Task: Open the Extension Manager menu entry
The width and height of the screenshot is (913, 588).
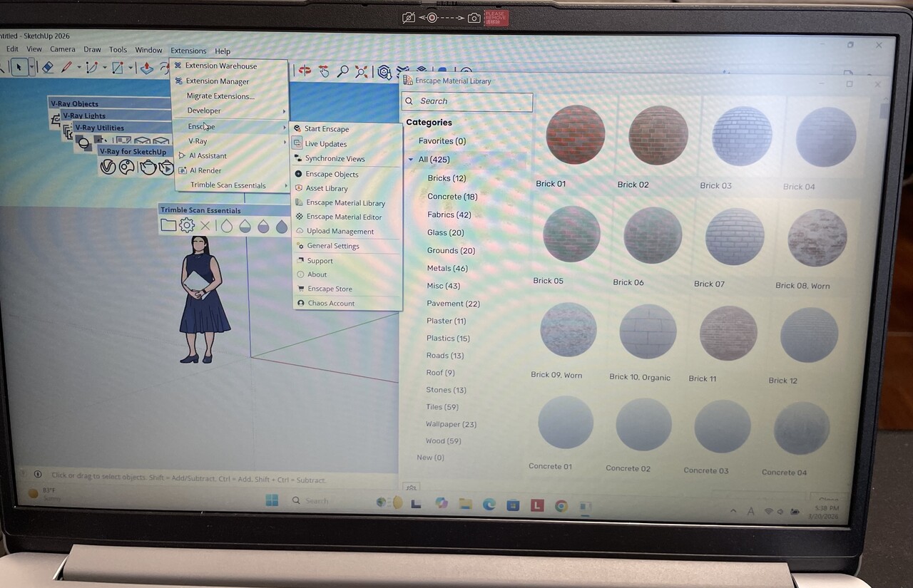Action: [x=217, y=81]
